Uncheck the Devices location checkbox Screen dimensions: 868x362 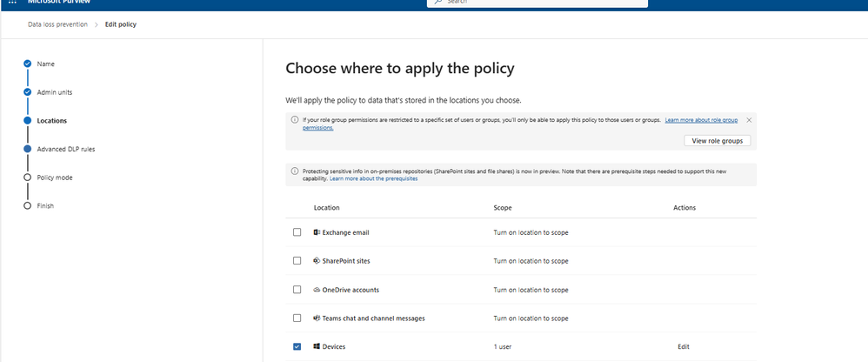(297, 346)
